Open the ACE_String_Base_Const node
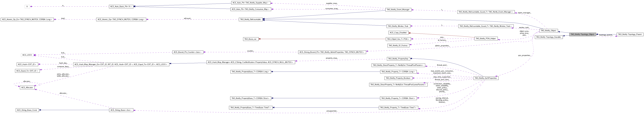This screenshot has height=118, width=644. tap(27, 110)
